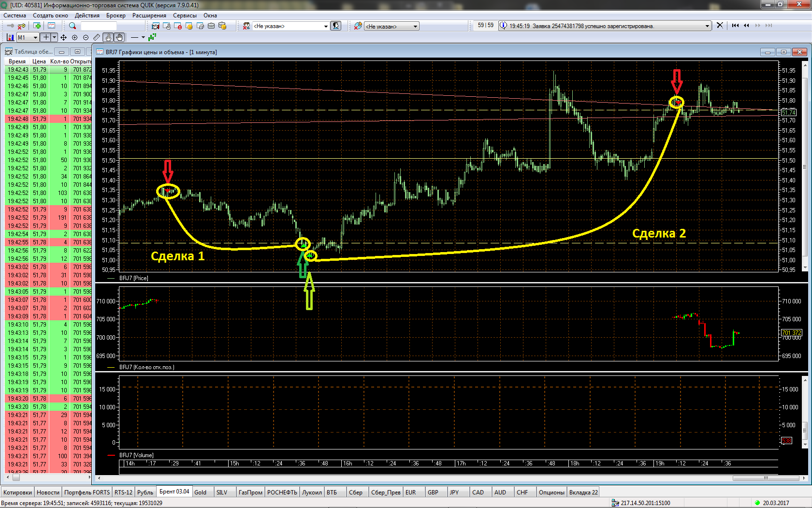The image size is (812, 508).
Task: Click the connect key icon in toolbar
Action: click(x=10, y=26)
